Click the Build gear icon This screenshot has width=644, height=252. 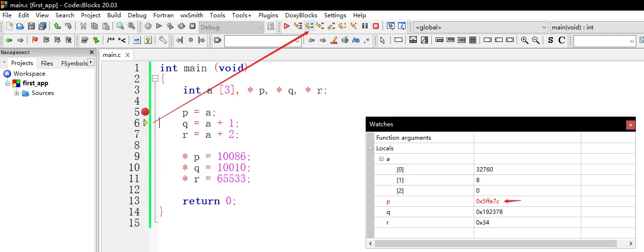pos(148,27)
